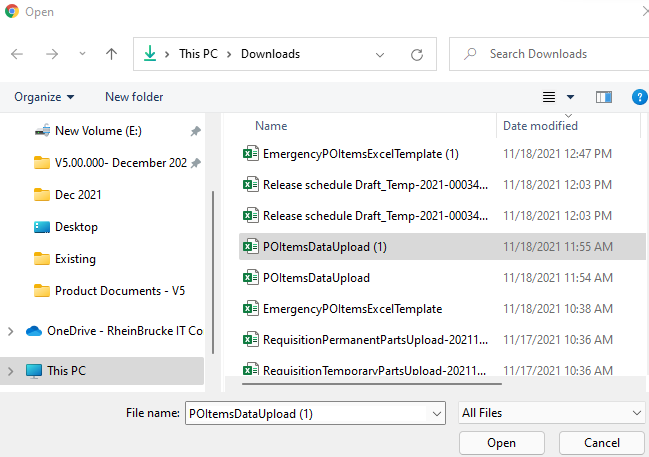
Task: Go up one folder level
Action: (x=111, y=54)
